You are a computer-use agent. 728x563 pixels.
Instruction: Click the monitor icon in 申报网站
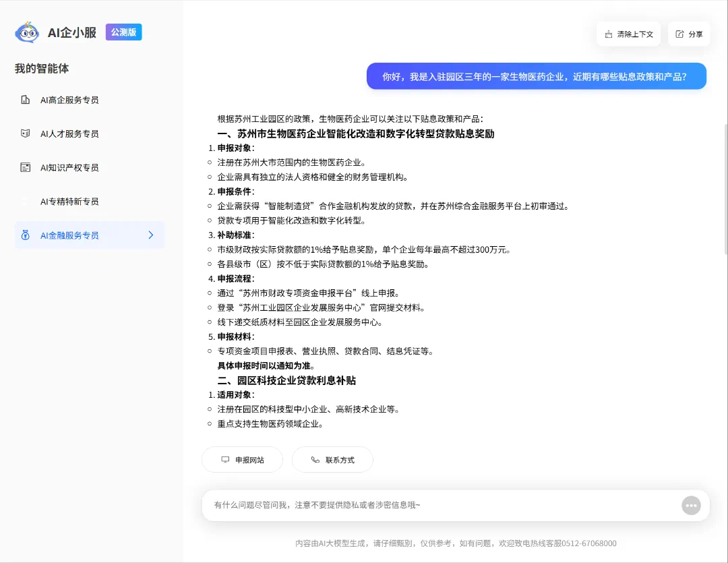225,460
